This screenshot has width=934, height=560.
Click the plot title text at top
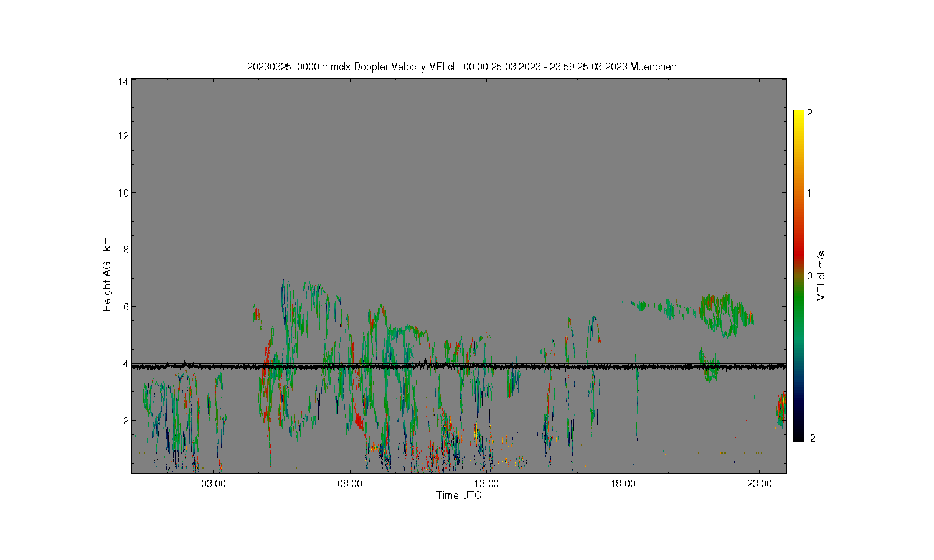point(461,67)
